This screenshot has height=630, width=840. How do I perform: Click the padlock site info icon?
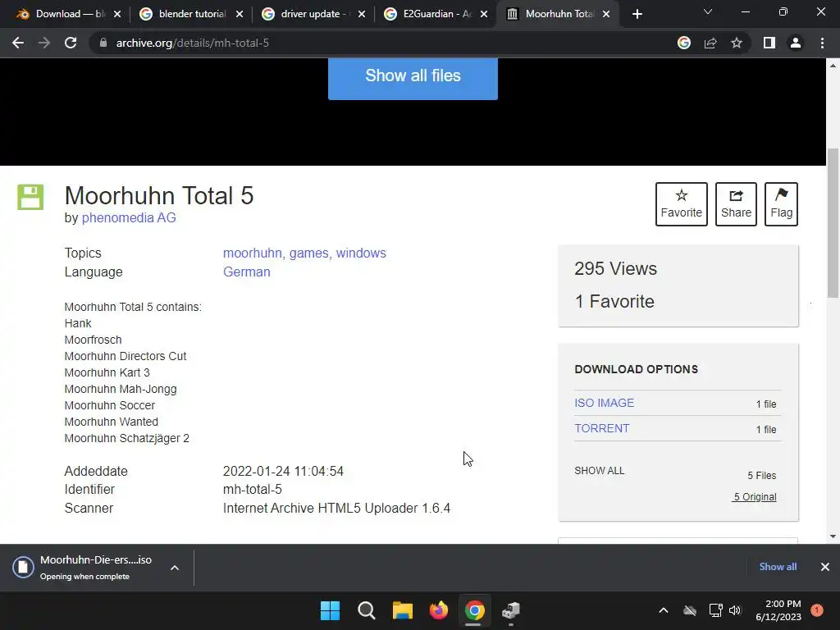point(103,43)
